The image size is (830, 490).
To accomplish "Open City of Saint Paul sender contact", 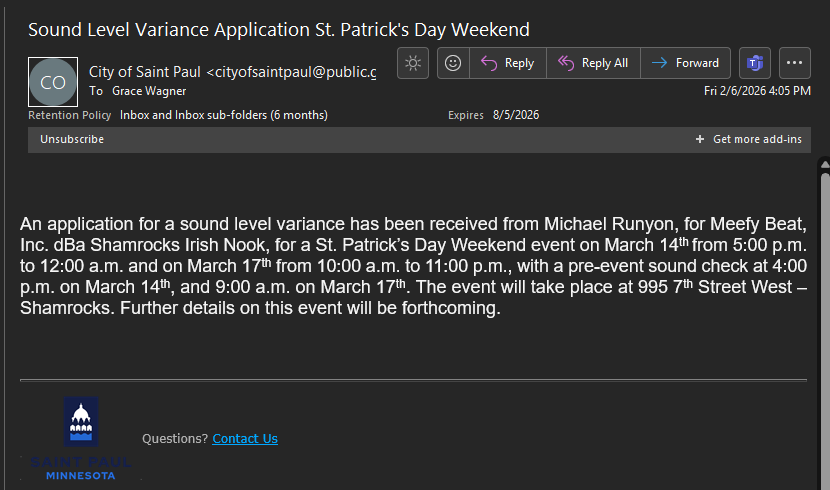I will (232, 72).
